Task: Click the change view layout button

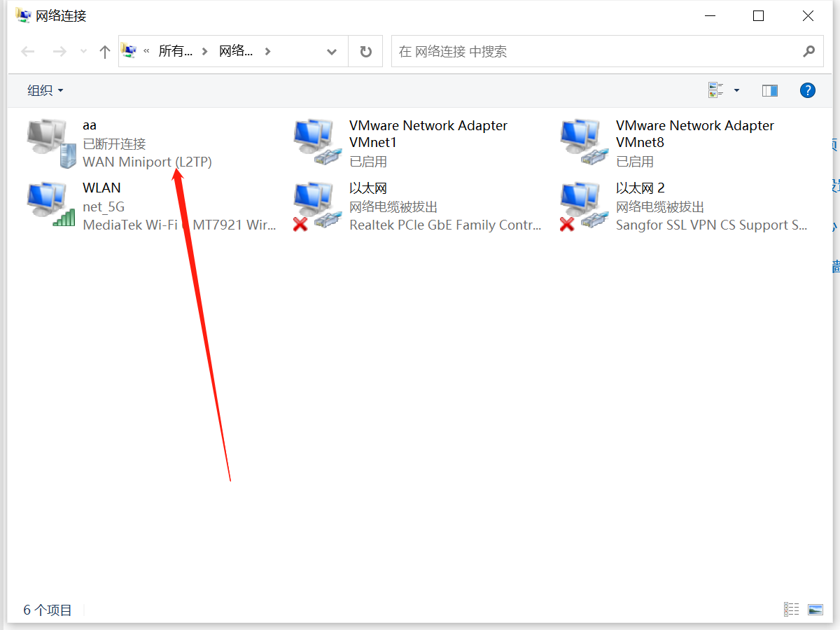Action: [715, 90]
